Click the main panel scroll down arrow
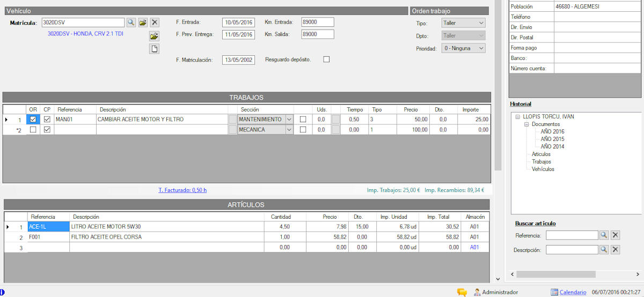Screen dimensions: 644x297 [x=497, y=279]
